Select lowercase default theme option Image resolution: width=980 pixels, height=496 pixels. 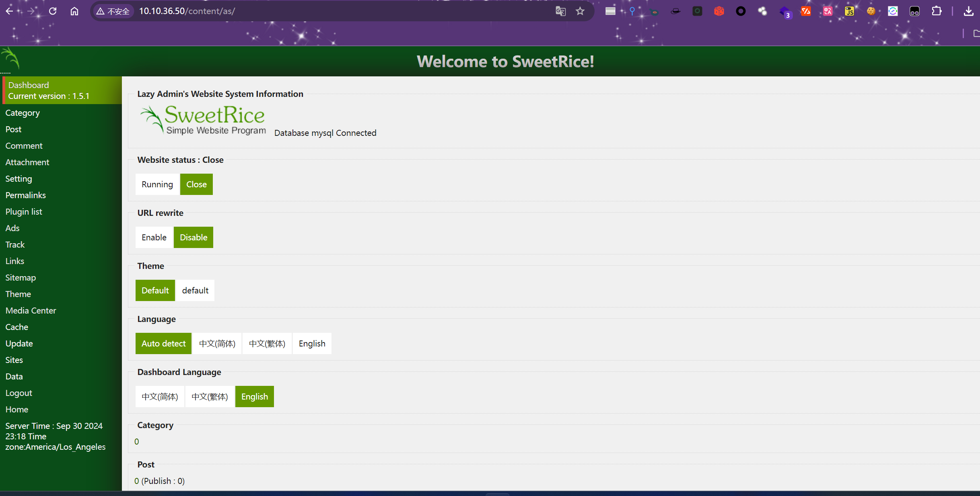pos(195,291)
